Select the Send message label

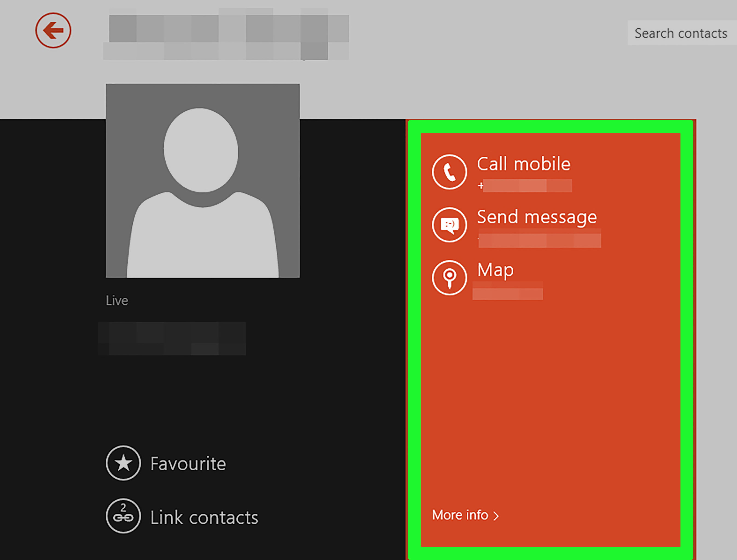pos(537,218)
